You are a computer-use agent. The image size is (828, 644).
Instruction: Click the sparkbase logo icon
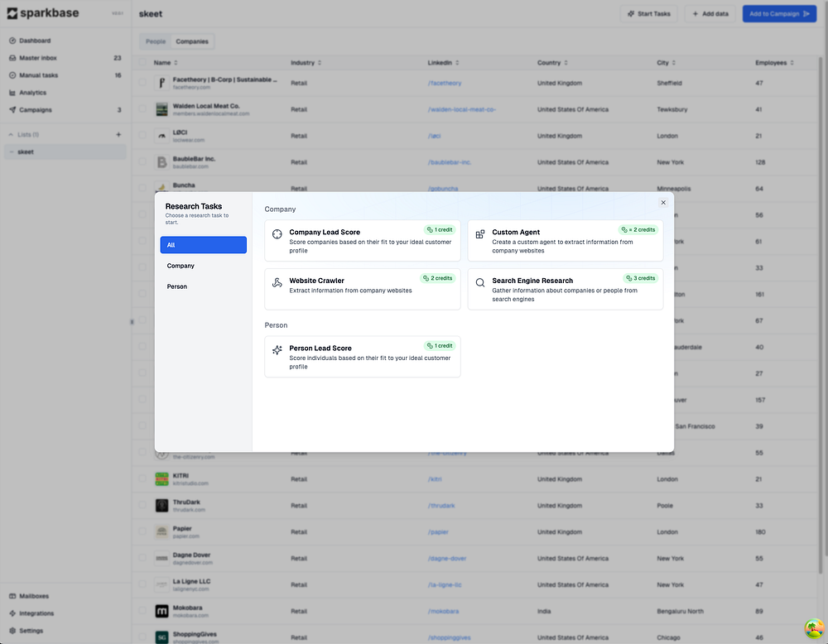12,13
